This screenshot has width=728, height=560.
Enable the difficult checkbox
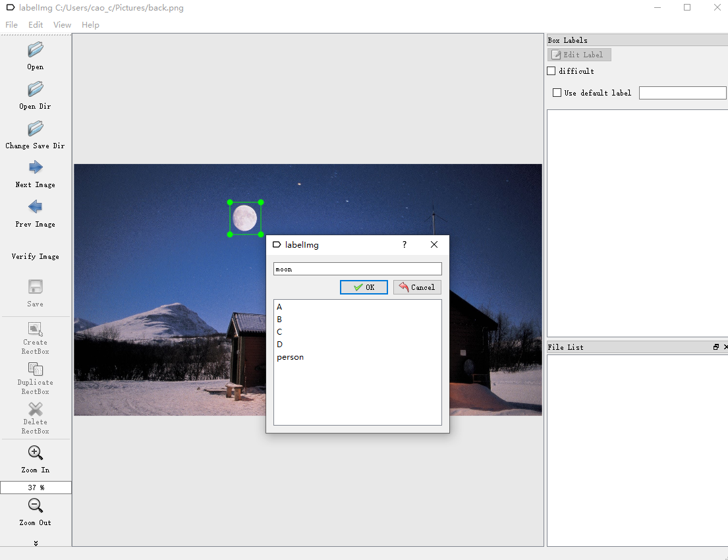click(551, 71)
